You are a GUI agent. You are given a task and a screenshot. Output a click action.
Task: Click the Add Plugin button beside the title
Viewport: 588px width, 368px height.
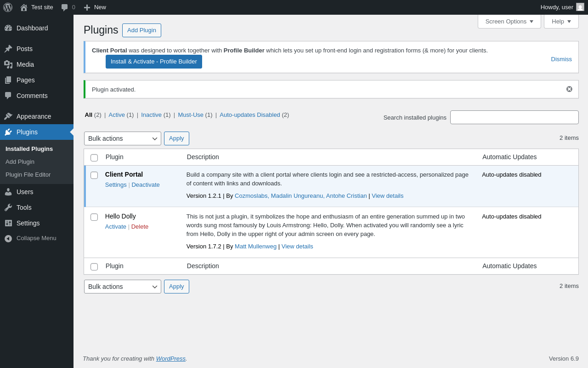141,30
